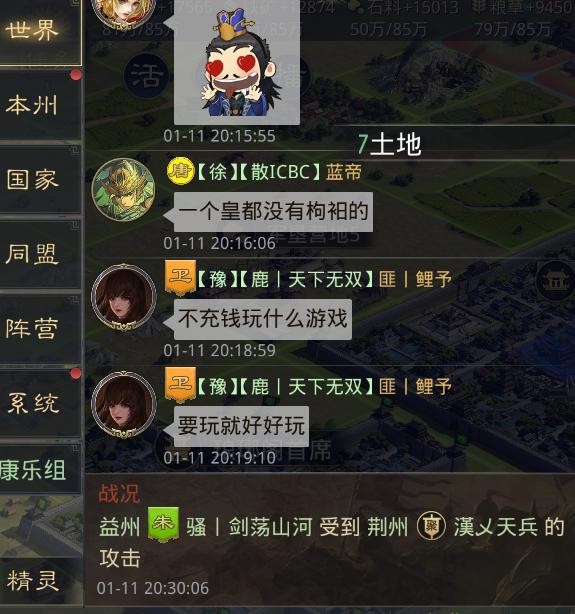Switch to the 本州 chat tab
This screenshot has width=575, height=614.
point(40,105)
